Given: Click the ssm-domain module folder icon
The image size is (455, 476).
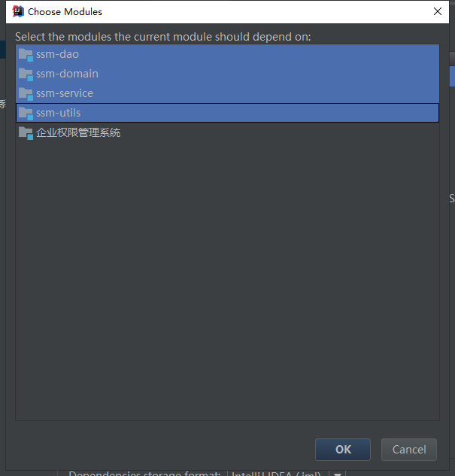Looking at the screenshot, I should click(26, 74).
